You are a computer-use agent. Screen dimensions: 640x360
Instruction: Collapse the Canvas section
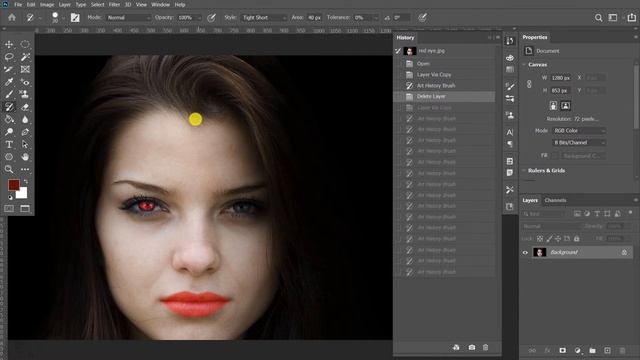(x=524, y=64)
